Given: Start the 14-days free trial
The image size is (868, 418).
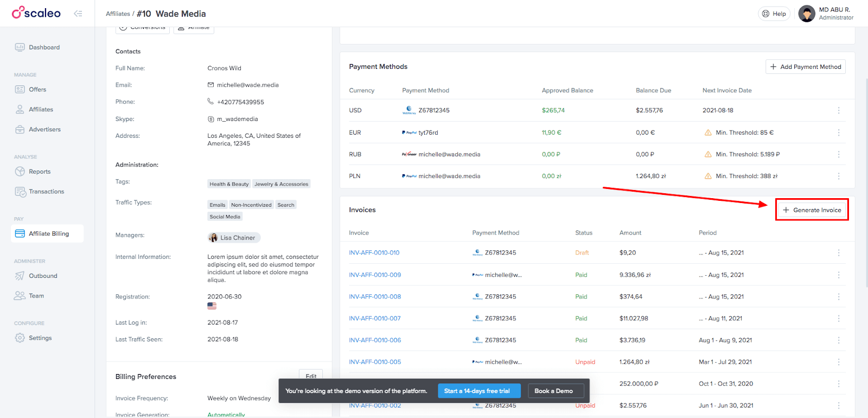Looking at the screenshot, I should click(x=477, y=391).
